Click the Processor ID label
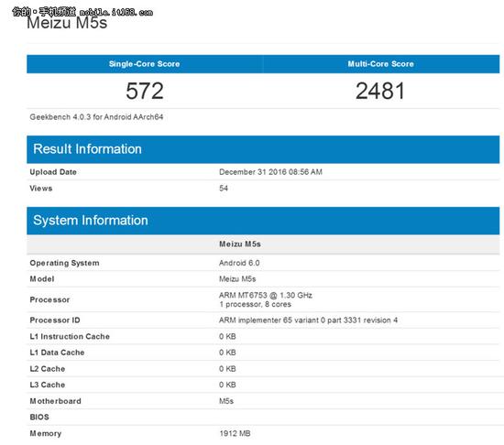 point(55,320)
